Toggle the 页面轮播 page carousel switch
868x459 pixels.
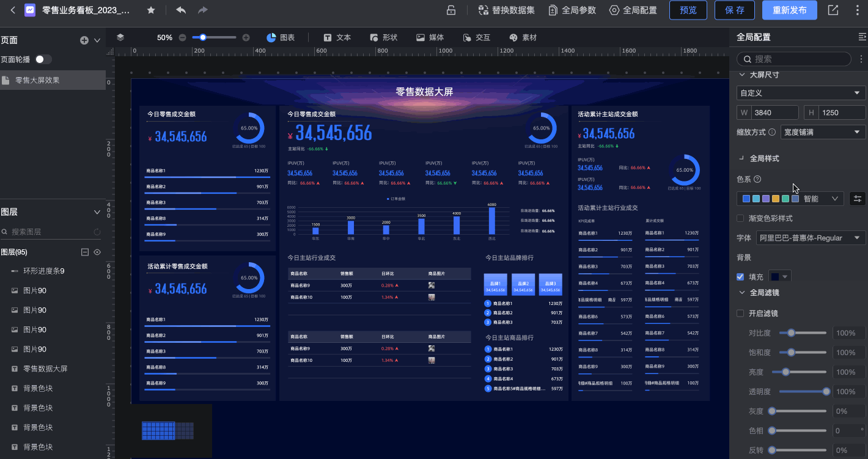coord(43,59)
